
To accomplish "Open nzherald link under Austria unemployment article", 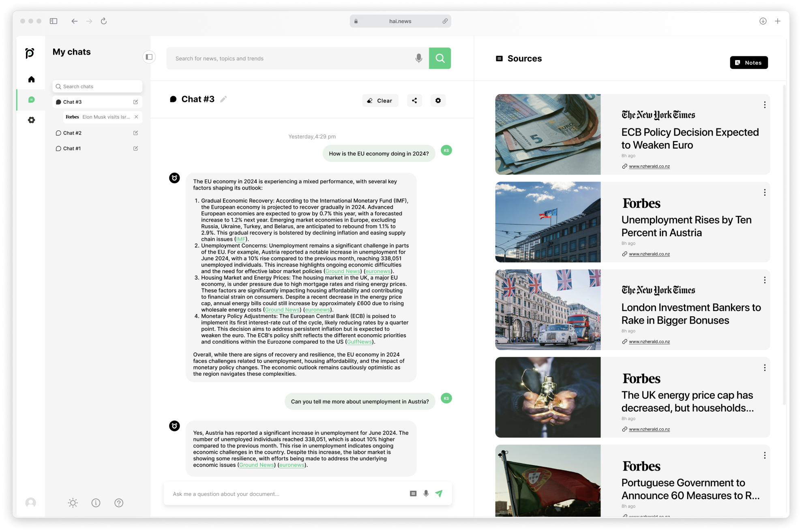I will tap(649, 254).
